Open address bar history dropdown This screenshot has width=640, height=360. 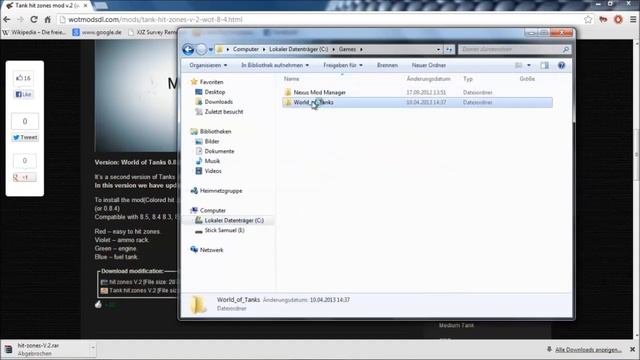coord(438,49)
